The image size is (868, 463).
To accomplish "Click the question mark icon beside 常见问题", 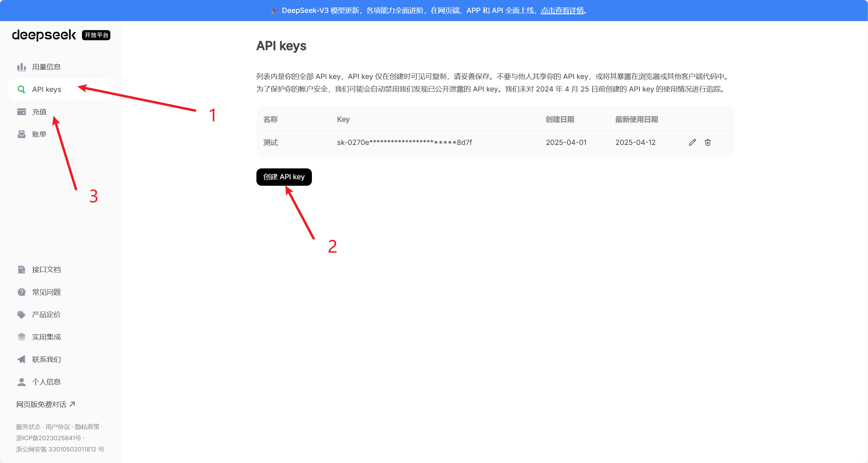I will [21, 292].
